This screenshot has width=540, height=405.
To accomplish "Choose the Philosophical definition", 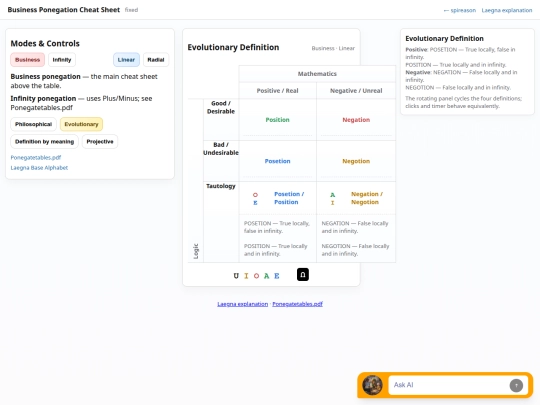I will tap(33, 124).
